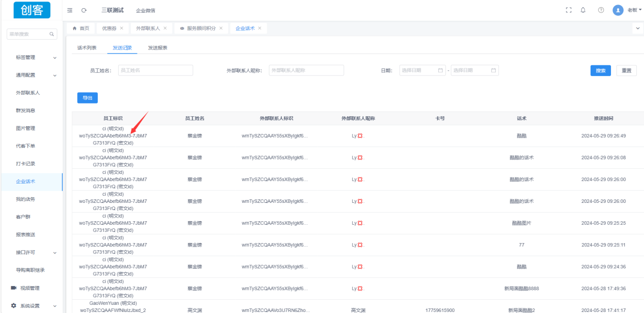Click the user avatar icon

(618, 10)
